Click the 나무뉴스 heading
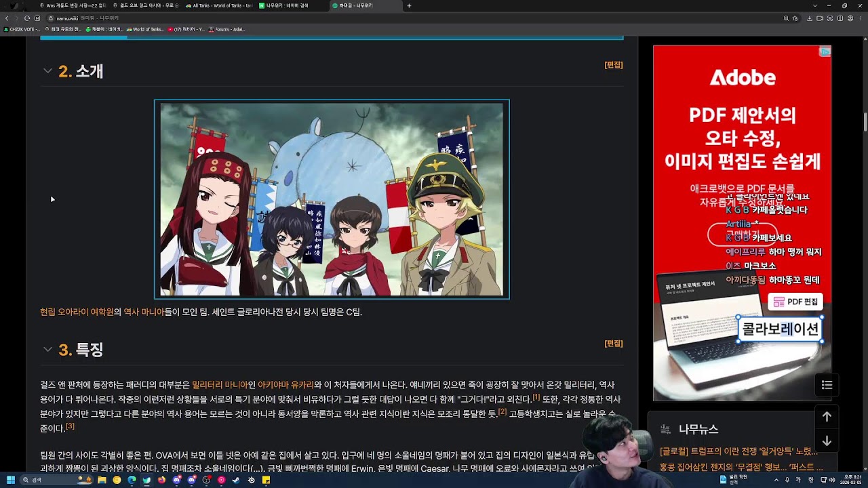 pos(698,429)
